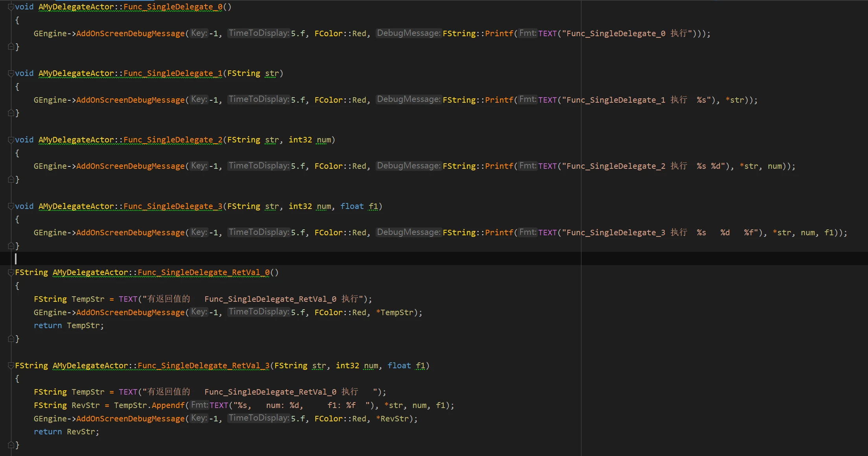The image size is (868, 456).
Task: Collapse the Func_SingleDelegate_RetVal_3 function fold marker
Action: pos(11,366)
